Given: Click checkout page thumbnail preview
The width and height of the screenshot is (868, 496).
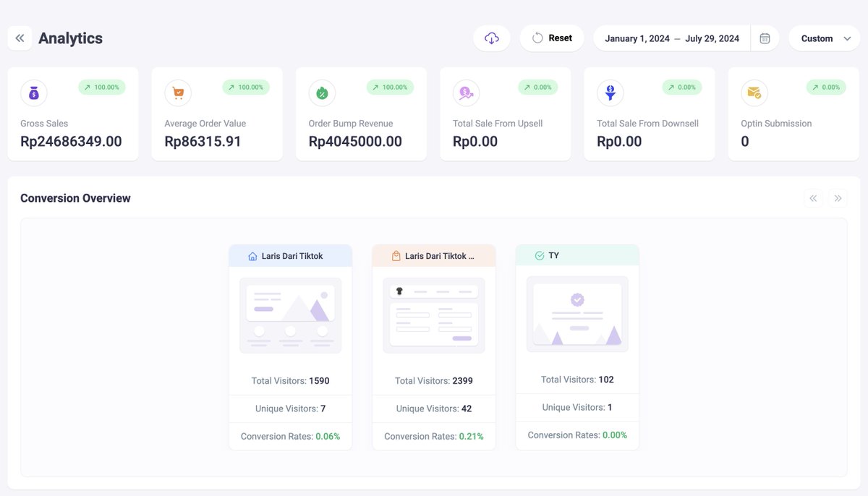Looking at the screenshot, I should [x=434, y=315].
